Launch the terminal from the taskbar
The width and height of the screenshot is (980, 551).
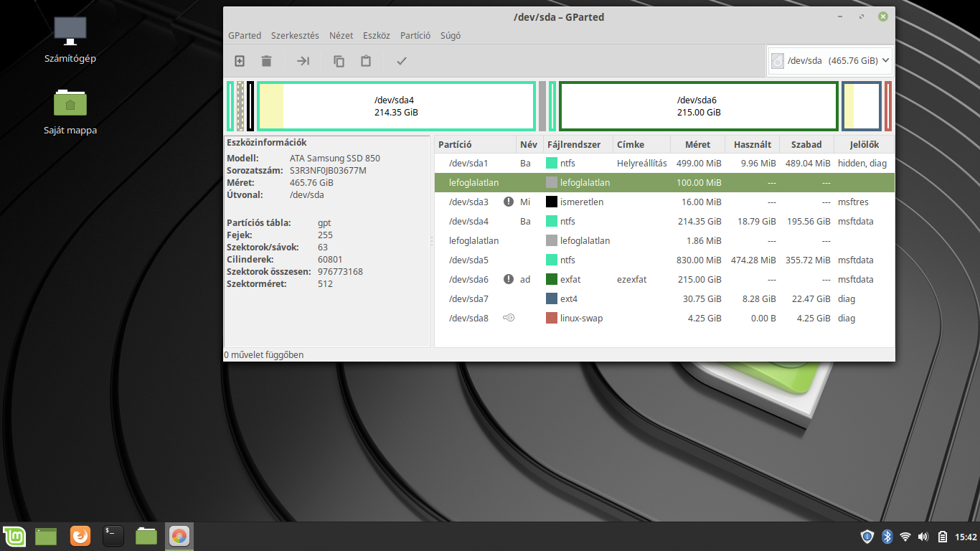point(113,536)
